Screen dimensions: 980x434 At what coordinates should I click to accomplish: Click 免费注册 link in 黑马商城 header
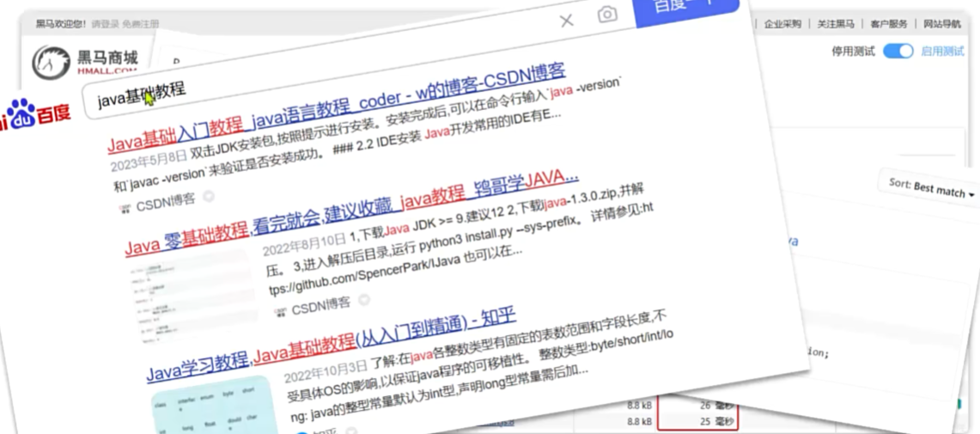point(141,24)
